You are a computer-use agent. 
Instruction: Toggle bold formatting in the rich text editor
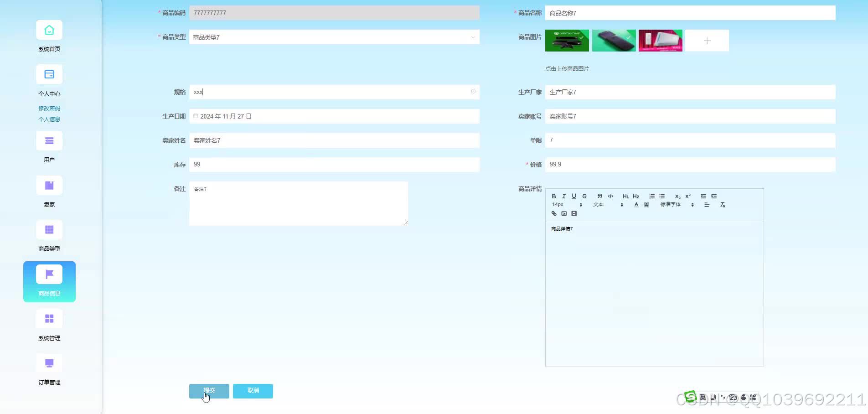tap(553, 196)
